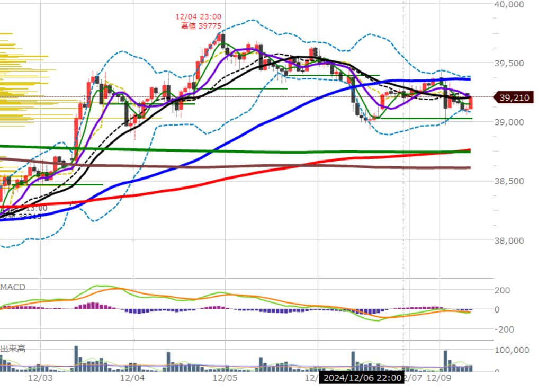Click the 12/05 date axis label
Viewport: 538px width, 392px height.
coord(225,378)
